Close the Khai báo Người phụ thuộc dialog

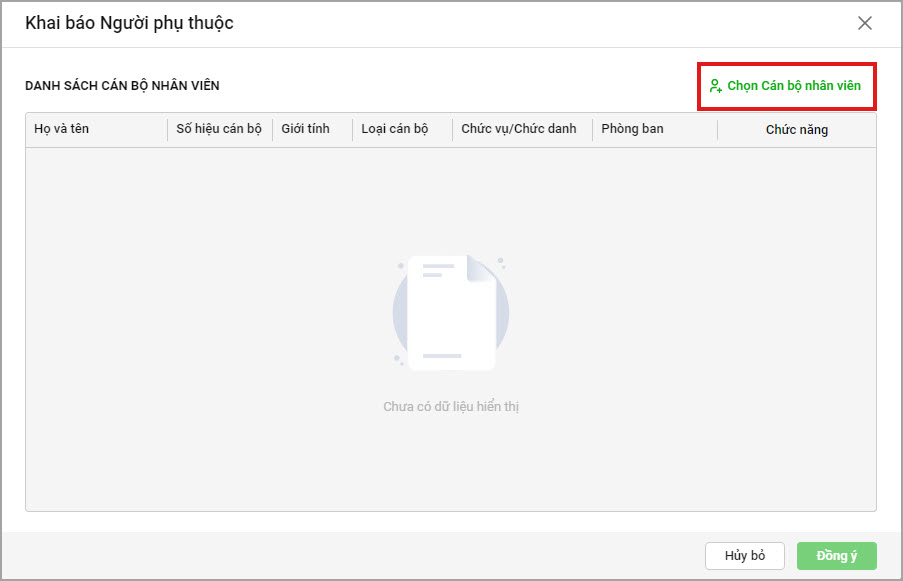click(x=865, y=23)
